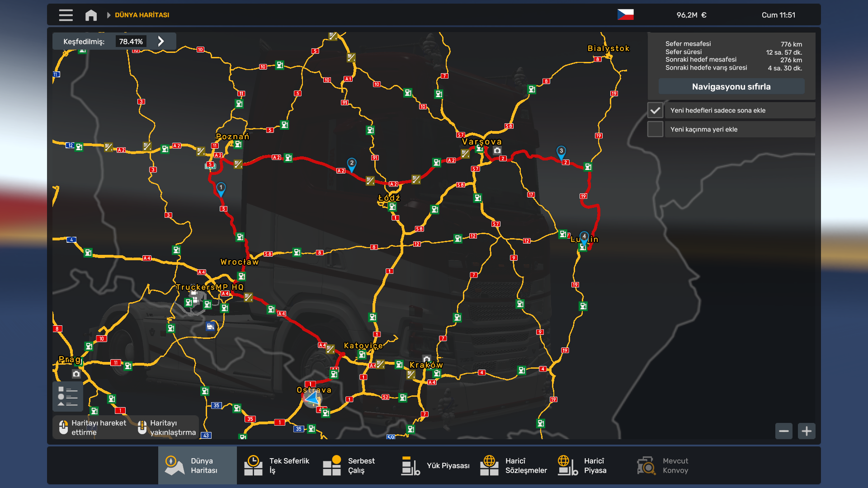Image resolution: width=868 pixels, height=488 pixels.
Task: Click the 78.41% explored value
Action: coord(131,41)
